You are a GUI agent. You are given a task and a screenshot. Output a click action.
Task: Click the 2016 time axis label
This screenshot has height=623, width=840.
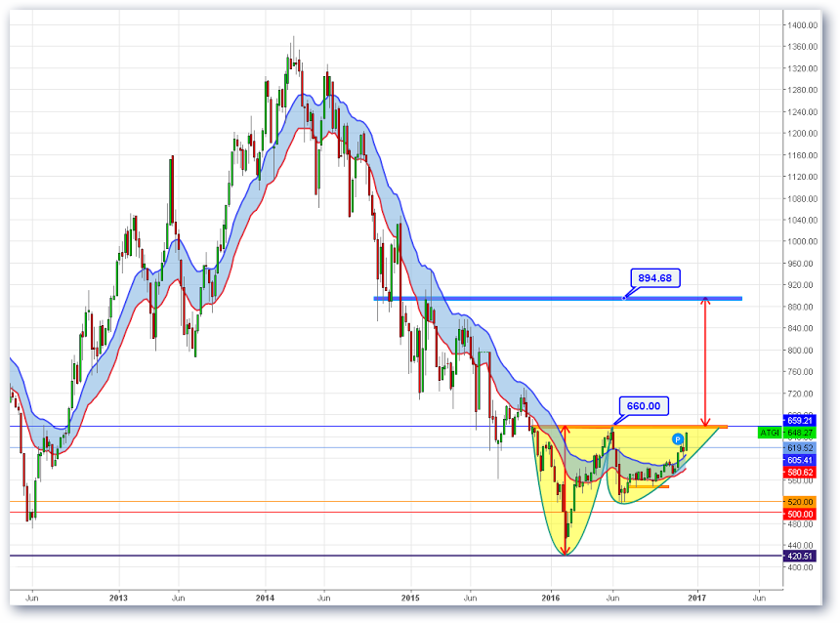tap(551, 598)
